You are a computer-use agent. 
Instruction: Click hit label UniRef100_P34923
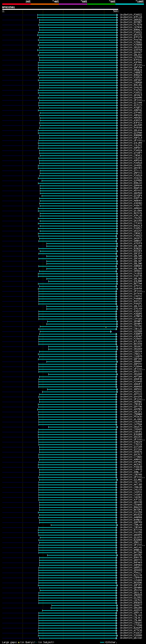(x=131, y=236)
